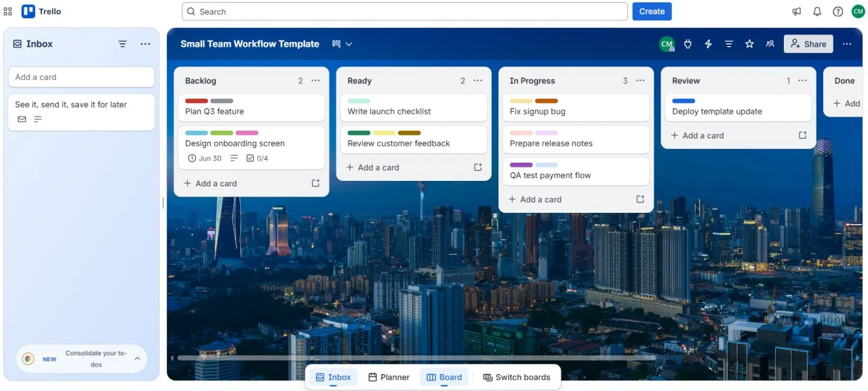Click the Backlog card count 2
The image size is (868, 391).
tap(300, 81)
